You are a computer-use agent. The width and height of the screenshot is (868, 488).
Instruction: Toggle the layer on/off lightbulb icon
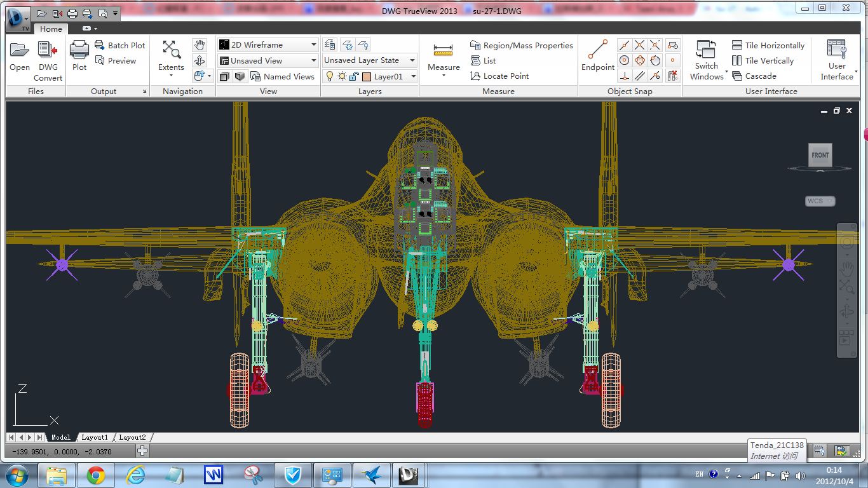(330, 76)
